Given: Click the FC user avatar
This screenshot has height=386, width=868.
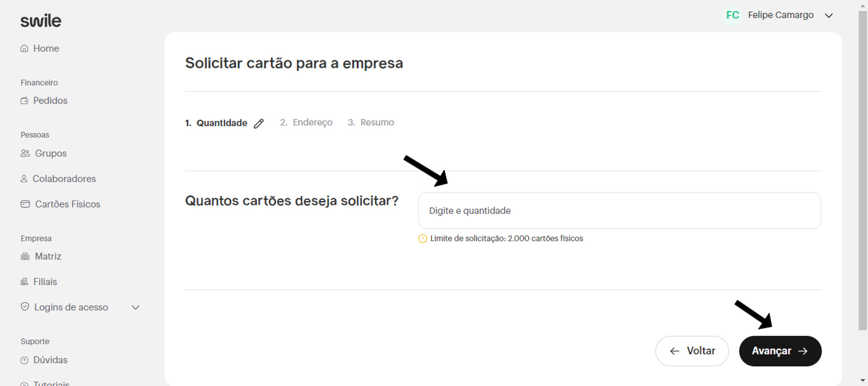Looking at the screenshot, I should [733, 15].
